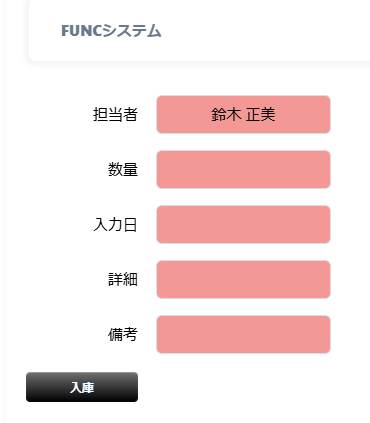Submit the form with 入庫 button
370x423 pixels.
pos(82,387)
